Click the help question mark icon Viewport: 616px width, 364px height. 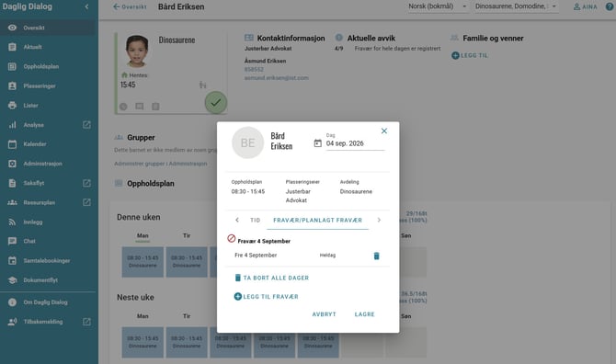pos(610,6)
